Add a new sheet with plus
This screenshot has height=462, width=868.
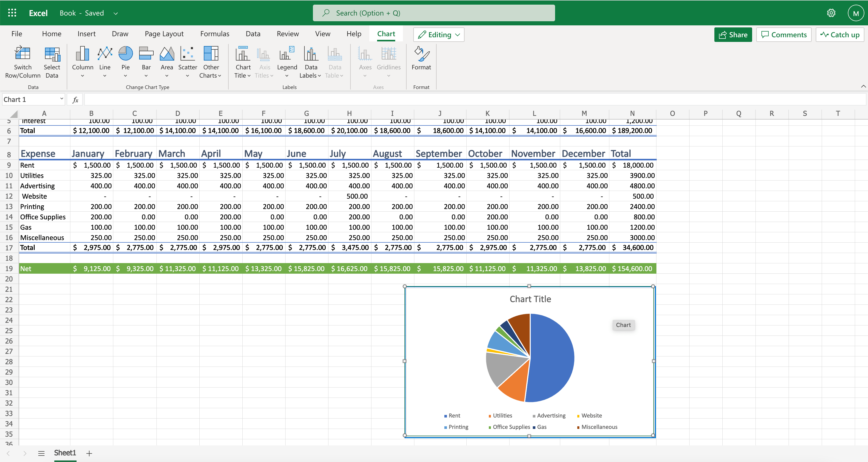click(89, 453)
